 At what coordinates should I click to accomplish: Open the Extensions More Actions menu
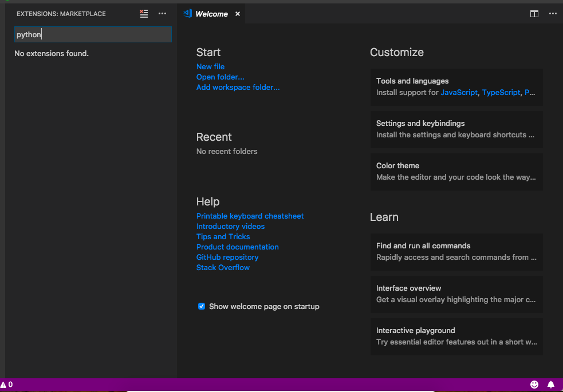tap(162, 13)
